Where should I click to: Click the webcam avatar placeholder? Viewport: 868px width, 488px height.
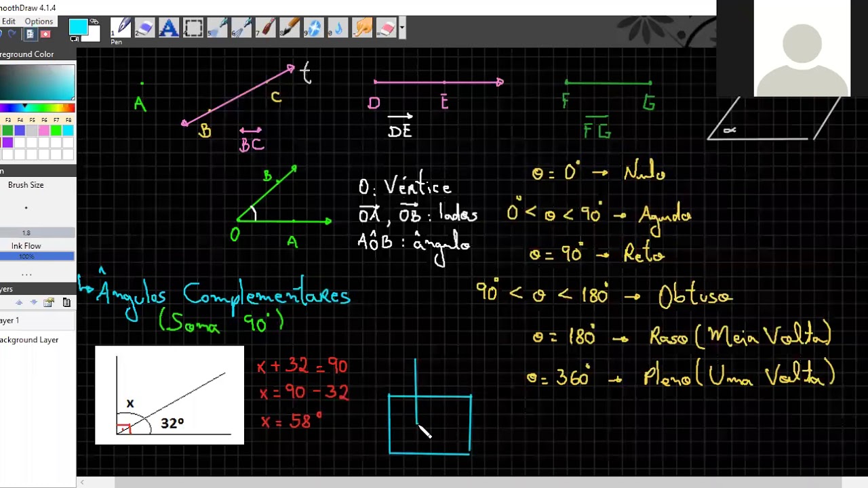pyautogui.click(x=802, y=49)
